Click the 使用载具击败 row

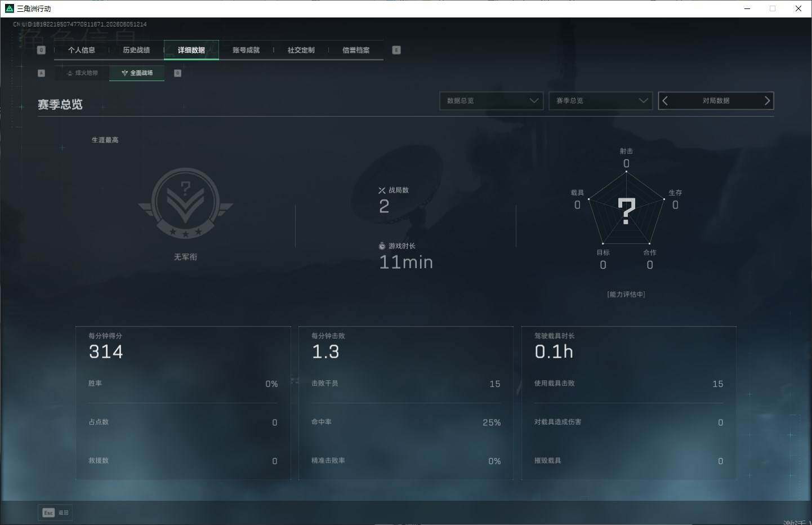[x=629, y=384]
